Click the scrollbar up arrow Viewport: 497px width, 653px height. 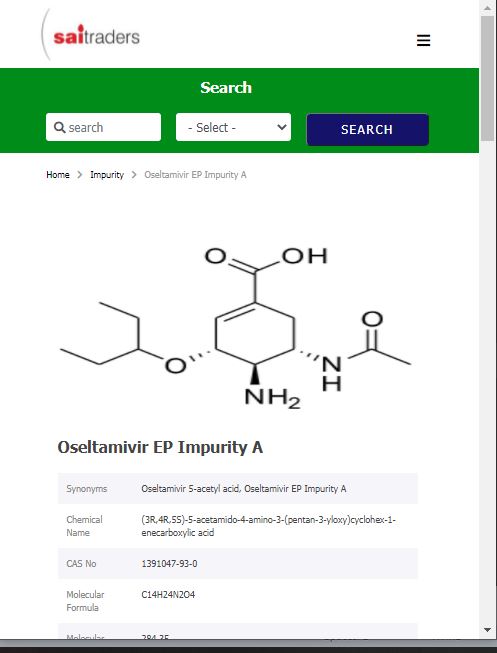pos(487,7)
